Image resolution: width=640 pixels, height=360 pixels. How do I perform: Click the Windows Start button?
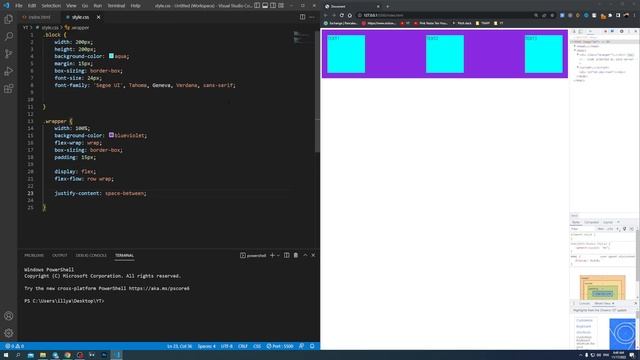coord(6,355)
